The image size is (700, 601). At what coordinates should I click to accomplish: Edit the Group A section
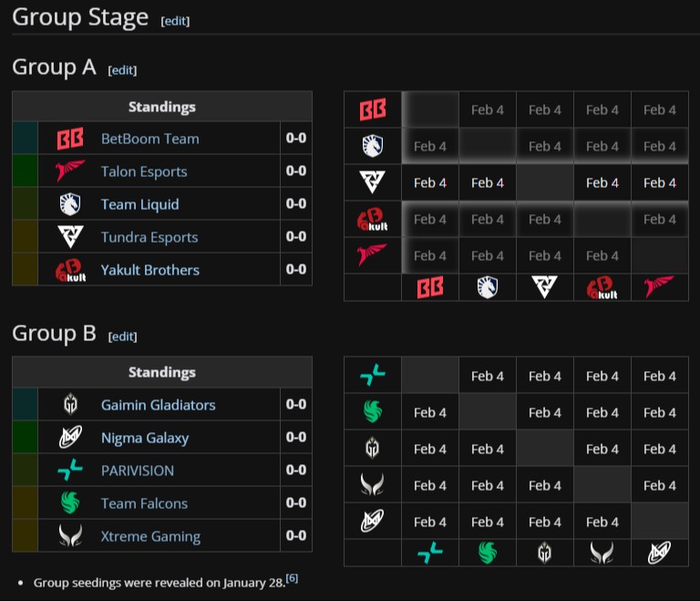click(122, 69)
